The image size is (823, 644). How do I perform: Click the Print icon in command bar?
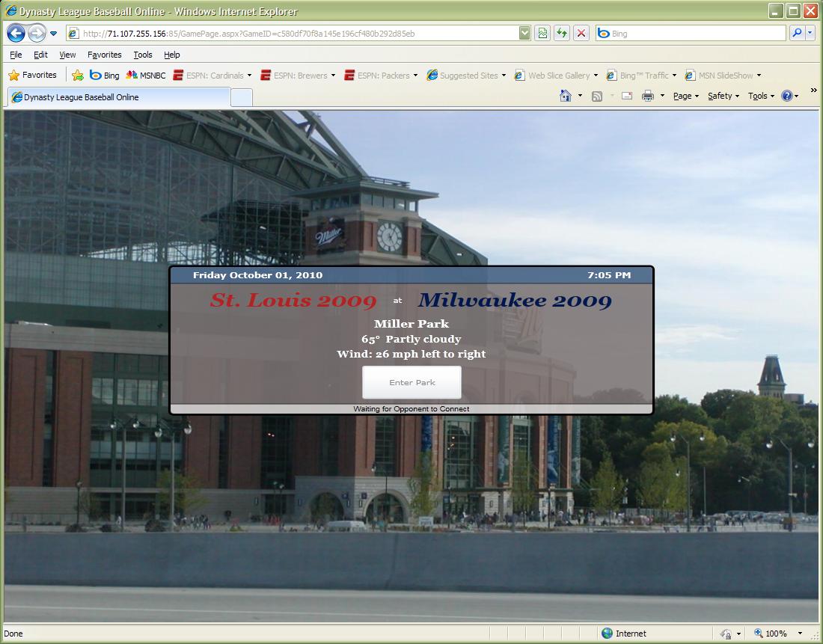[x=648, y=96]
